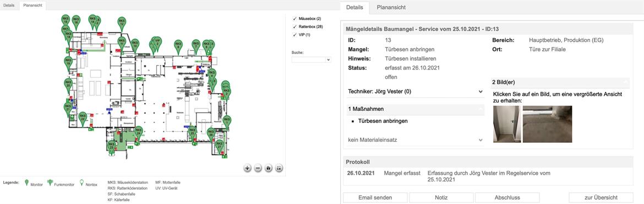Viewport: 644px width, 204px height.
Task: Open the RKS 24 map marker
Action: [139, 133]
